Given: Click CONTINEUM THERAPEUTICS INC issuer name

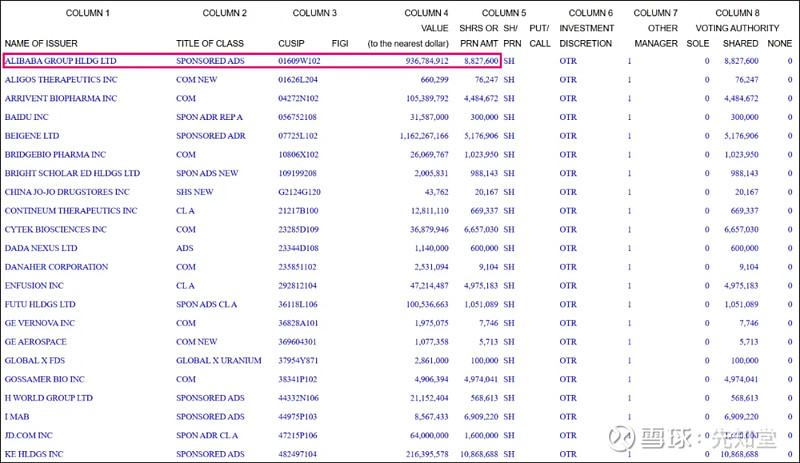Looking at the screenshot, I should click(71, 211).
